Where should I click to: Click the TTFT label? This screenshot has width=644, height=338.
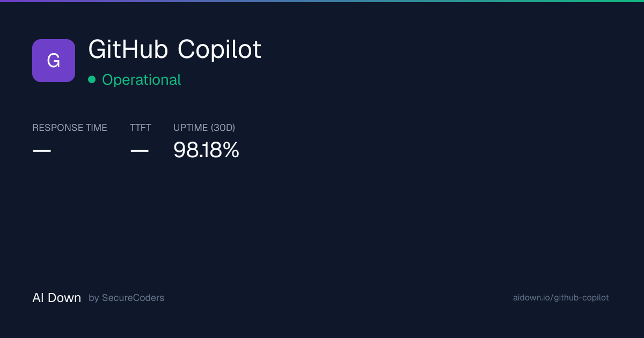click(141, 128)
